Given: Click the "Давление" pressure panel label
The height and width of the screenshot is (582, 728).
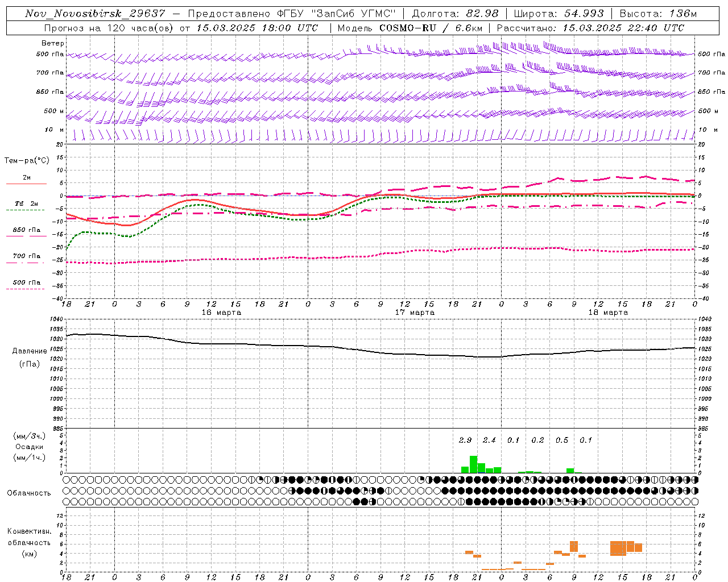Looking at the screenshot, I should pos(30,351).
